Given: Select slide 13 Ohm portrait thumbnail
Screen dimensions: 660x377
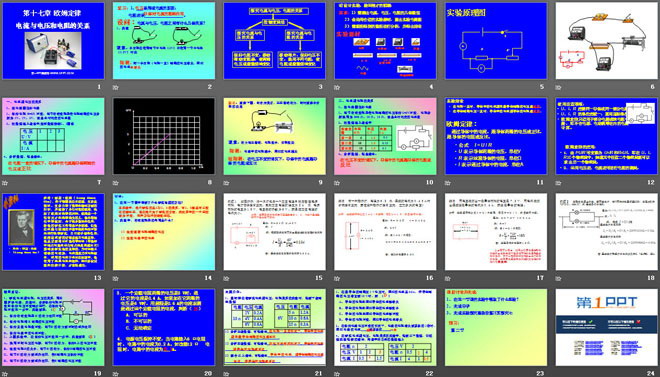Looking at the screenshot, I should pyautogui.click(x=53, y=232).
